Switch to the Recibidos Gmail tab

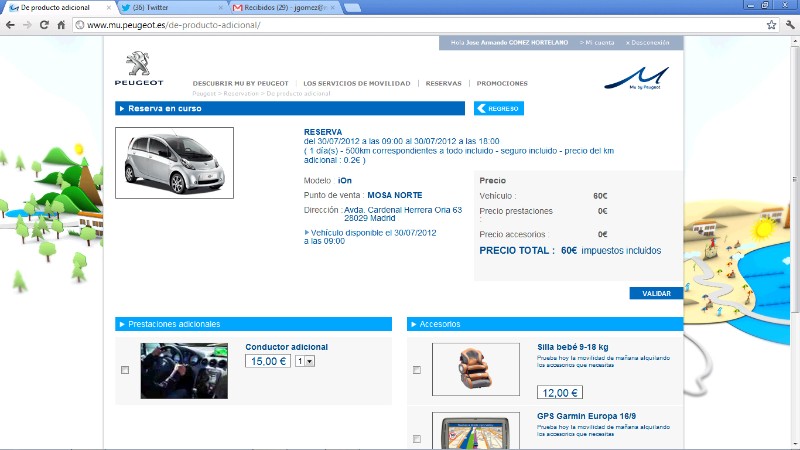coord(283,8)
